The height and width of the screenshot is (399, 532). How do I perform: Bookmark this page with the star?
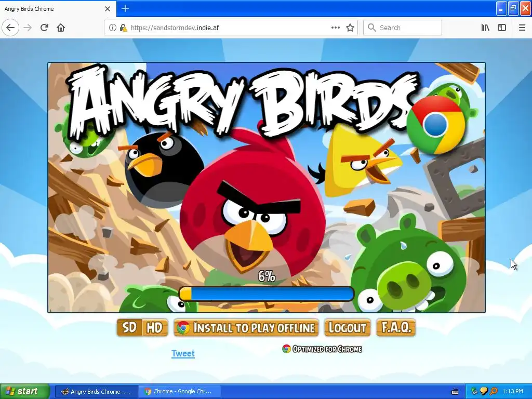click(x=350, y=28)
